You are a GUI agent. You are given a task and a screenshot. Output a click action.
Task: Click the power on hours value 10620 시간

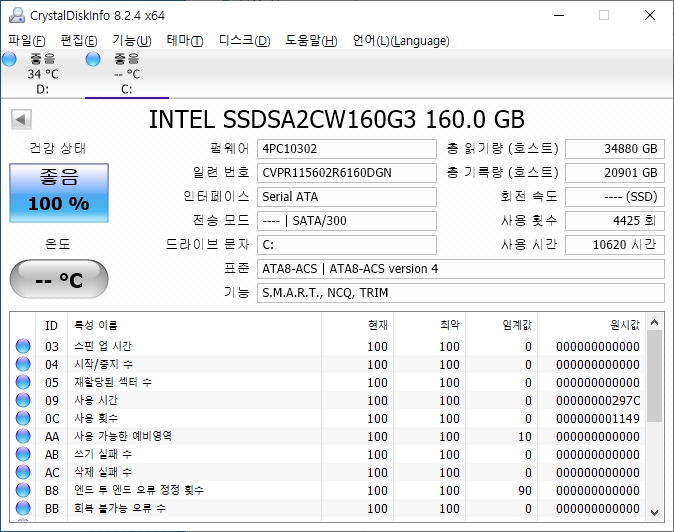tap(615, 245)
